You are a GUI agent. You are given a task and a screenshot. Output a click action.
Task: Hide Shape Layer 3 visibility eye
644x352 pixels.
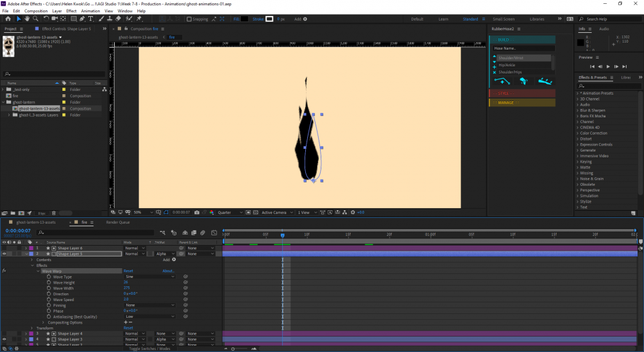click(4, 340)
